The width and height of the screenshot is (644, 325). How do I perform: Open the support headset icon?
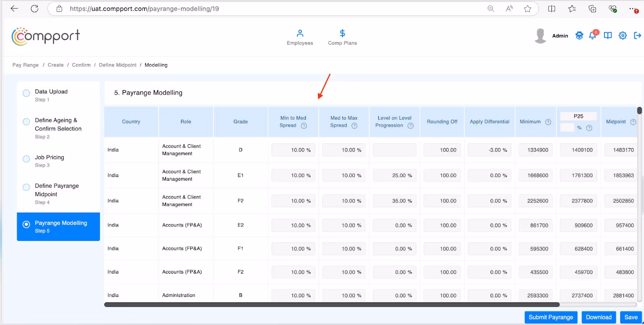pyautogui.click(x=579, y=35)
